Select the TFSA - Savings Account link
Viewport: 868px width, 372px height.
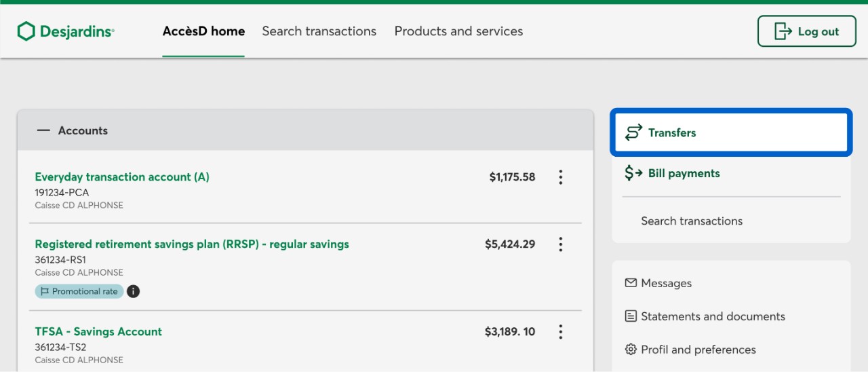98,332
